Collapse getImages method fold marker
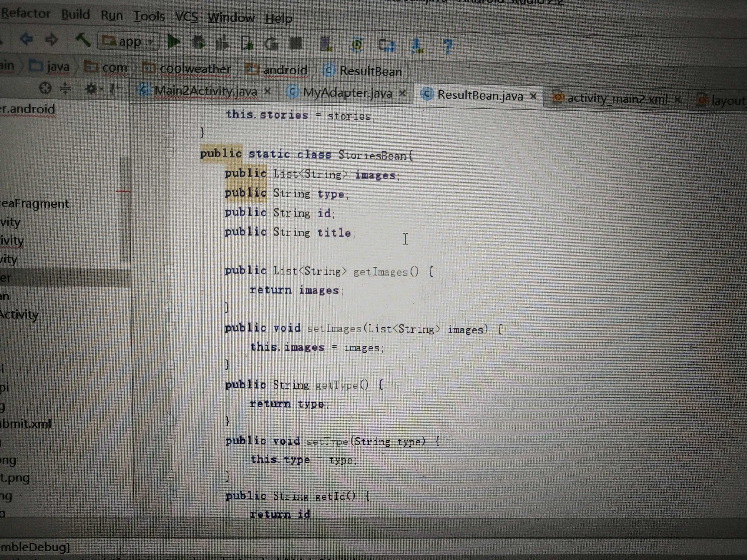This screenshot has width=747, height=560. tap(169, 269)
